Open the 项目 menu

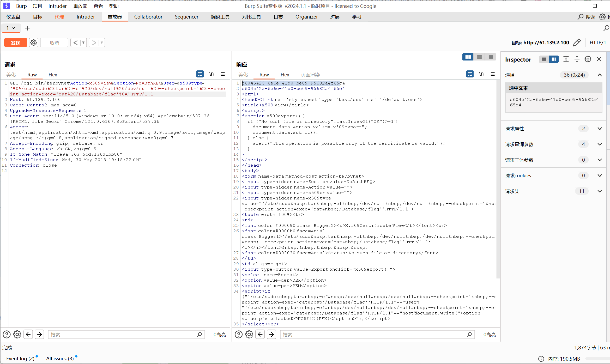[x=37, y=6]
